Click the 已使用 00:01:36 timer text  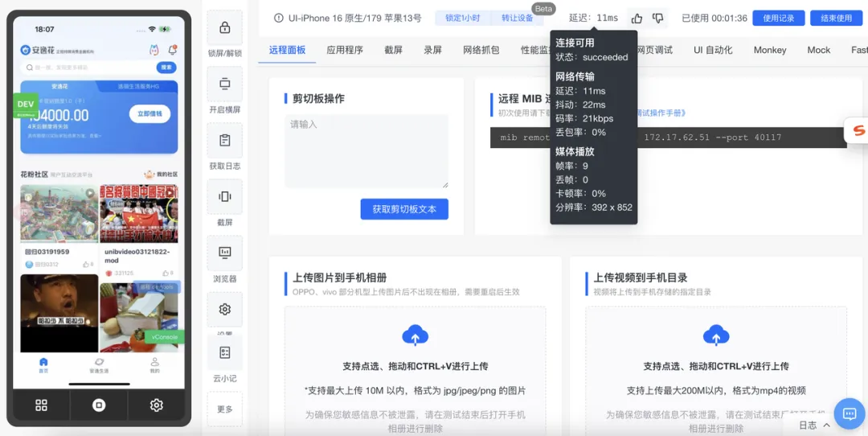coord(714,19)
